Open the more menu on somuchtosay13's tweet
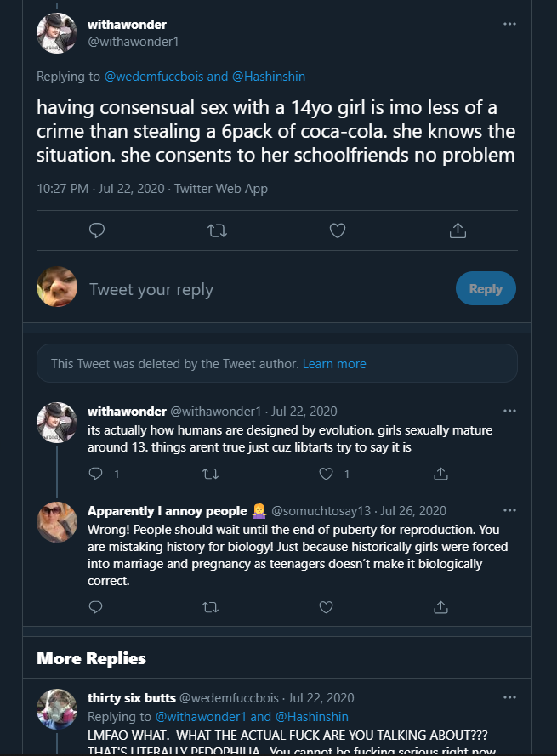The height and width of the screenshot is (756, 557). pos(509,510)
